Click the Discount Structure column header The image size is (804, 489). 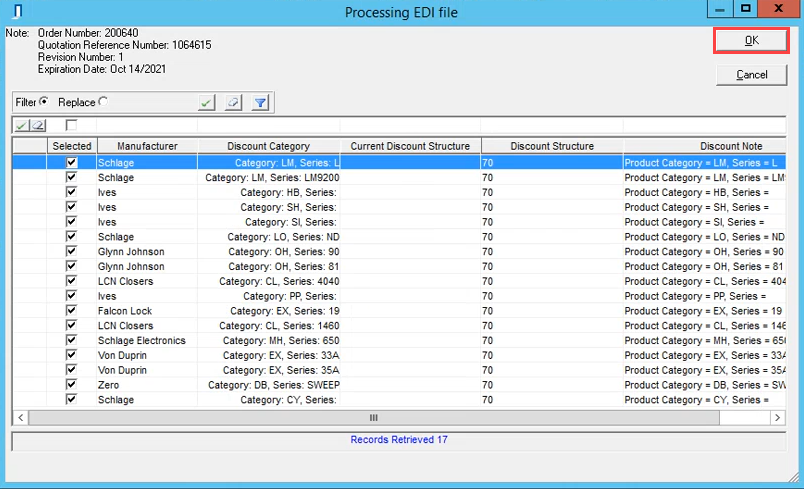point(552,146)
